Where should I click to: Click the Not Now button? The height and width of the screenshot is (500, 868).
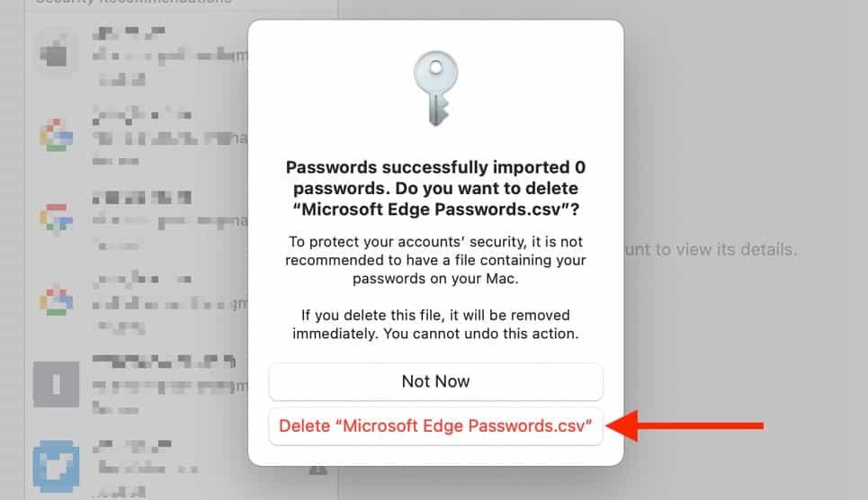tap(435, 381)
